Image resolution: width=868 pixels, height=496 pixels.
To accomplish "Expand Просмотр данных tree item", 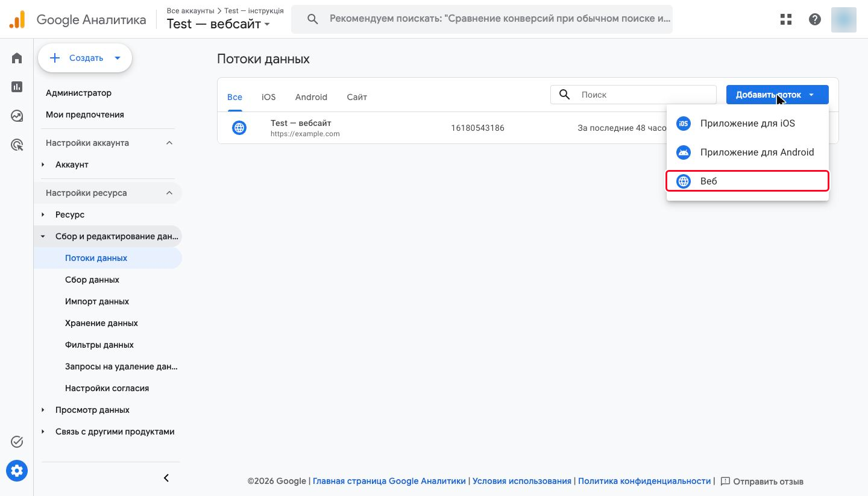I will 43,410.
